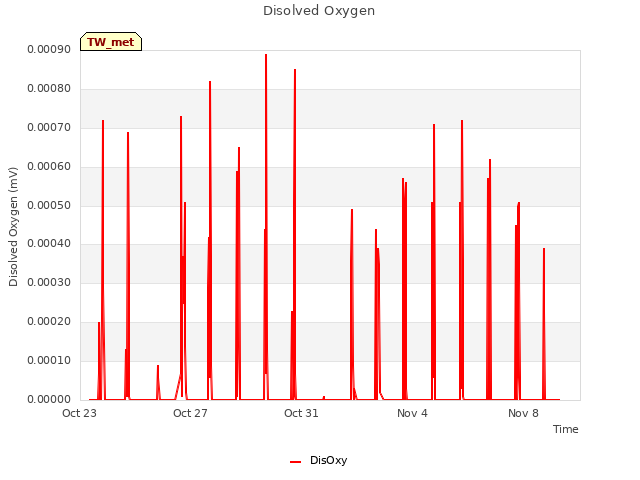The height and width of the screenshot is (480, 640).
Task: Click the Time axis label
Action: (565, 429)
